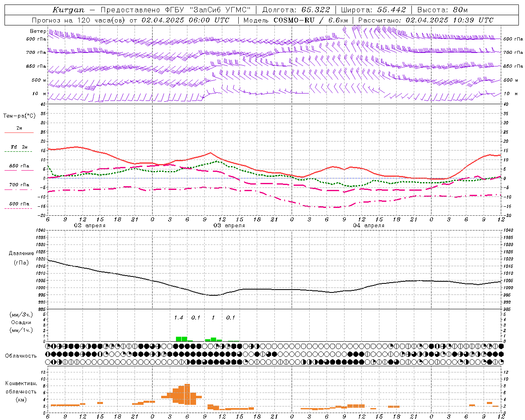Click the tallest orange convective cloud bar
Screen dimensions: 525x420
[x=187, y=394]
